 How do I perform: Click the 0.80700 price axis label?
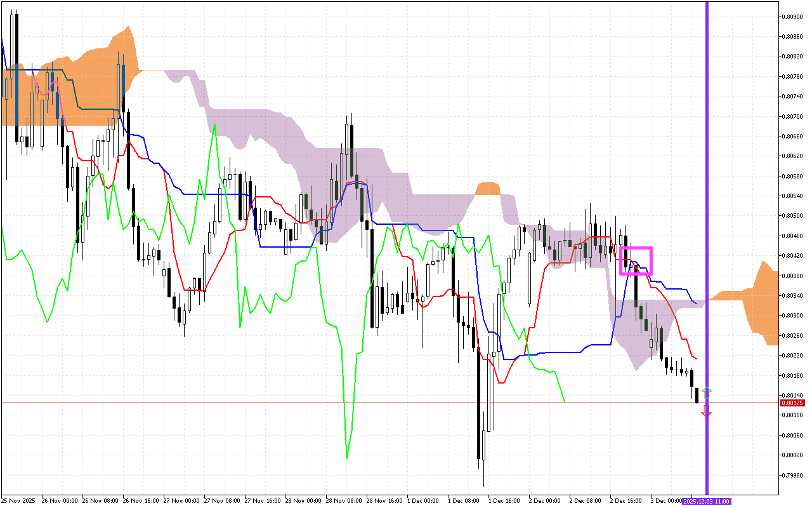pos(791,117)
